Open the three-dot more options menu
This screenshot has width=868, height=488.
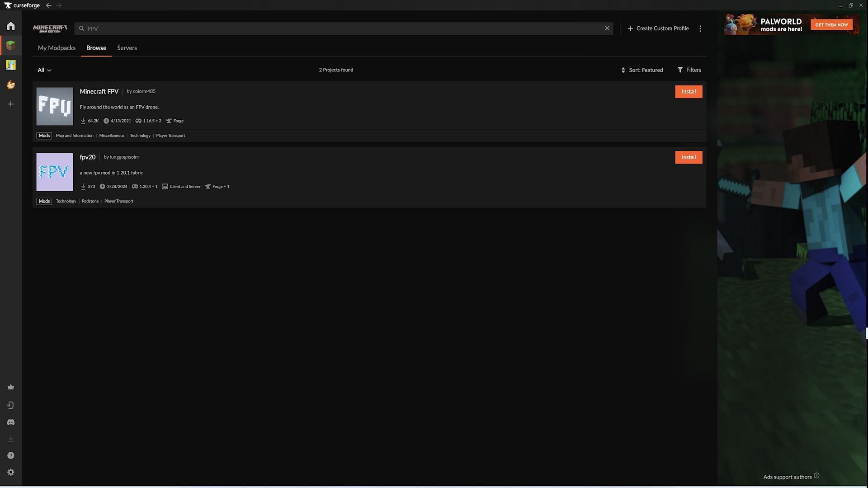click(x=700, y=28)
